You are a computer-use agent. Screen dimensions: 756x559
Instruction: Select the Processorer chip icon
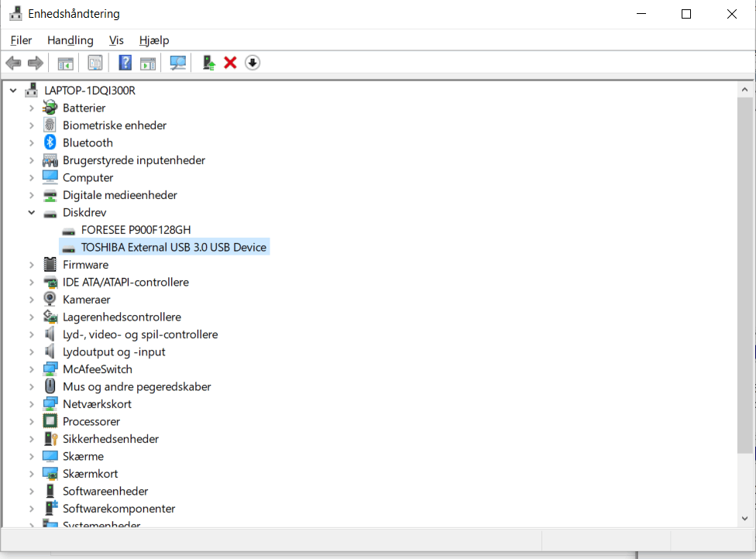(x=50, y=421)
